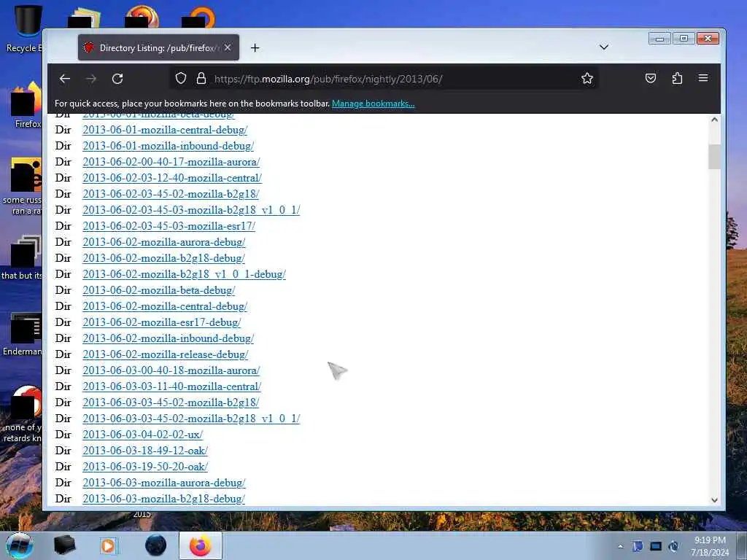Open 2013-06-02-mozilla-central-debug directory
The width and height of the screenshot is (747, 560).
coord(165,307)
